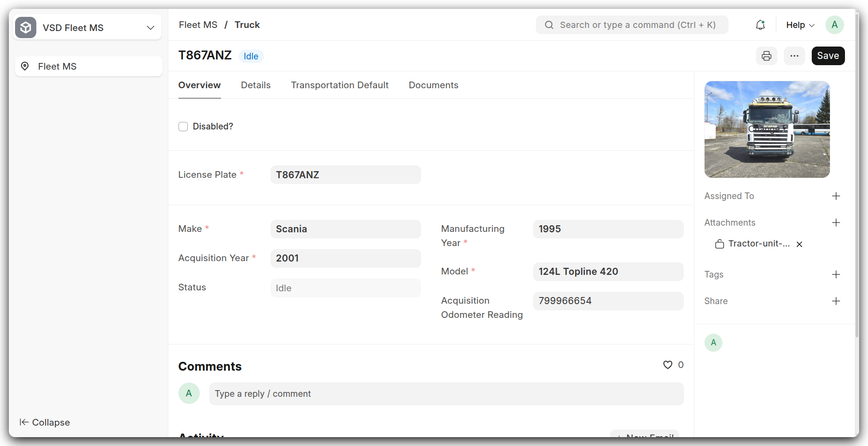Open Fleet MS in the sidebar

point(89,66)
